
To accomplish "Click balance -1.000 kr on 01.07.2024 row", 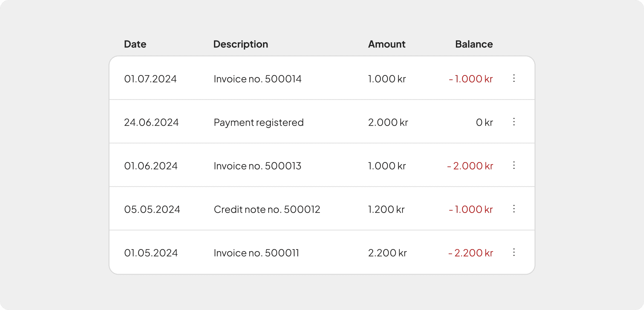I will (x=471, y=79).
